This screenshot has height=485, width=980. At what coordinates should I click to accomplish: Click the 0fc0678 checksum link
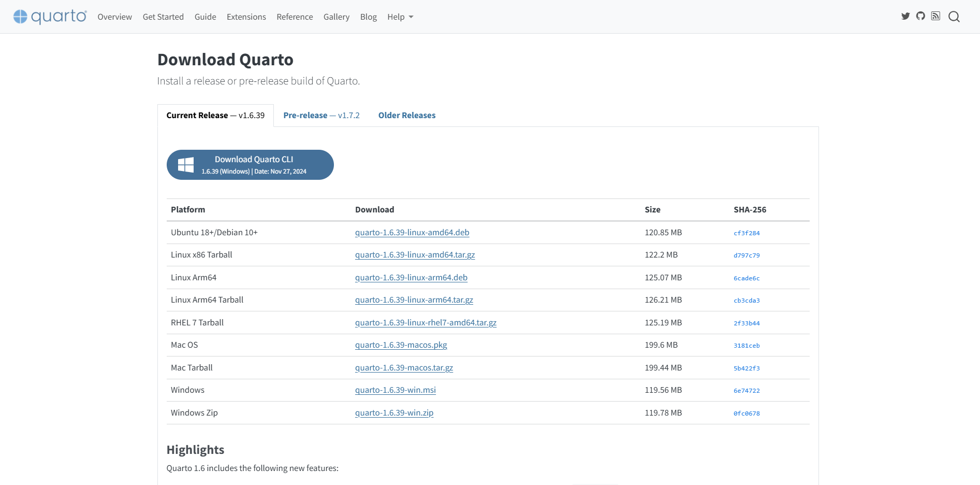pyautogui.click(x=747, y=413)
